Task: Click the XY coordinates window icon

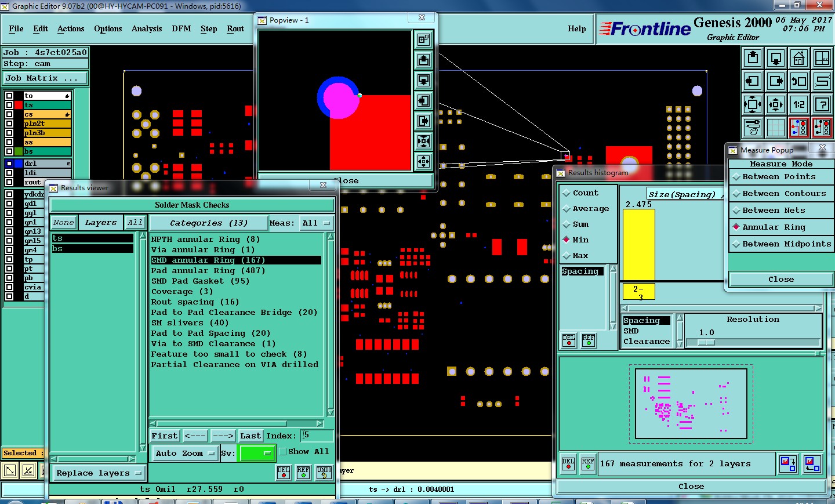Action: point(822,59)
